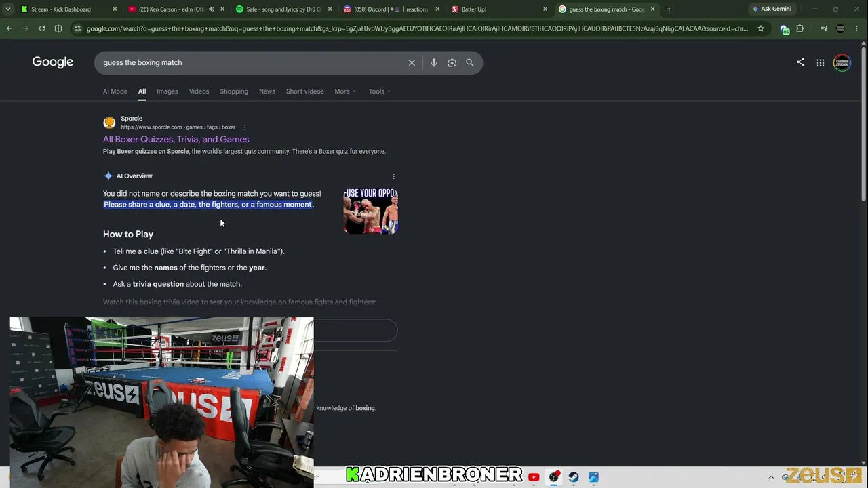Reload the current Google page
868x488 pixels.
[x=42, y=28]
